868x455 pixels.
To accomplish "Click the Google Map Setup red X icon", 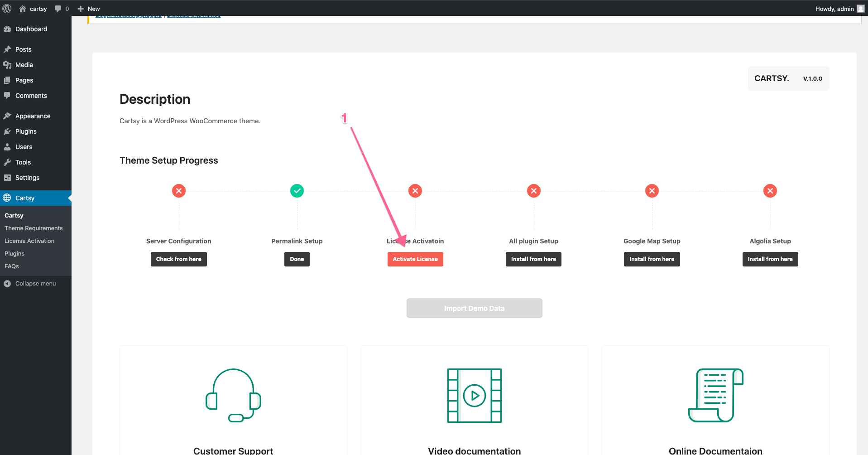I will 652,191.
